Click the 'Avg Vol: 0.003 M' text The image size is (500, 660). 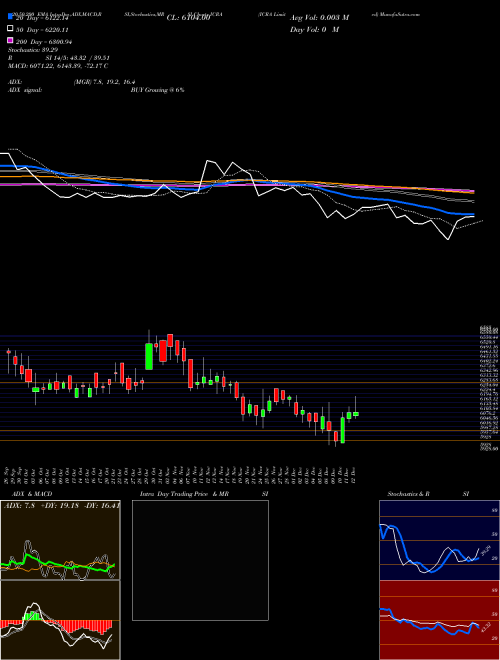pyautogui.click(x=319, y=18)
